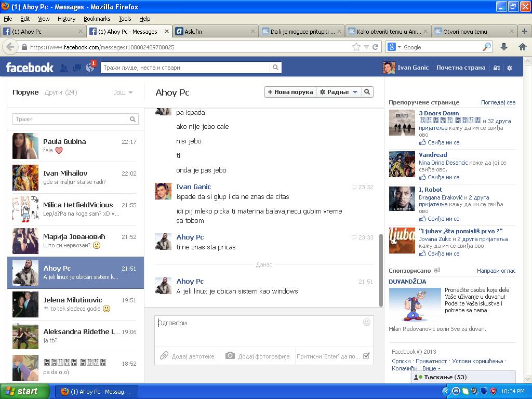Viewport: 532px width, 399px height.
Task: Open Ivan Ganic profile link in top bar
Action: (406, 68)
